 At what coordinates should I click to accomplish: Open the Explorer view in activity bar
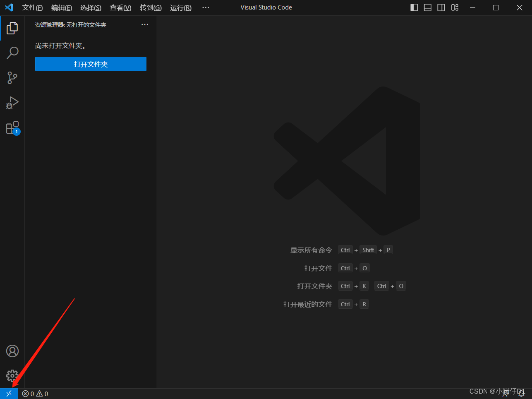(12, 28)
